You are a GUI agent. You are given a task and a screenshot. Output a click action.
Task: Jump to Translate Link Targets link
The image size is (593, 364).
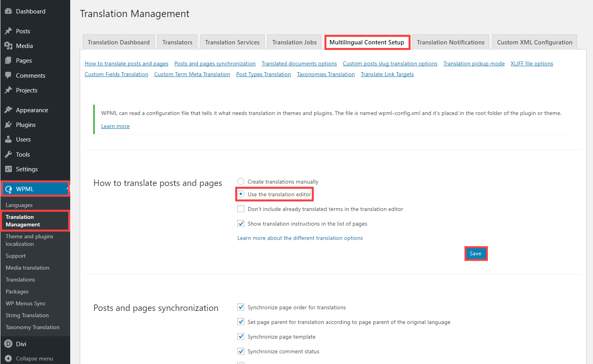click(x=387, y=74)
